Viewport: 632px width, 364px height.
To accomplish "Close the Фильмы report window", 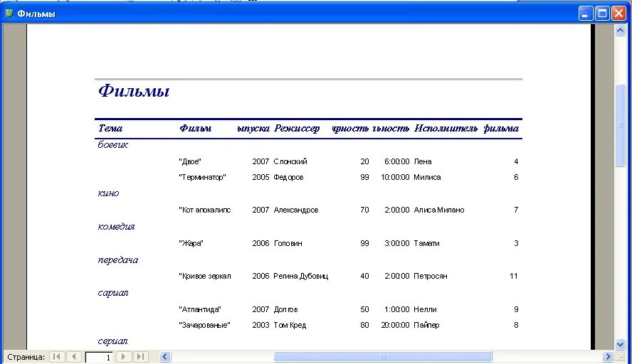I will (618, 14).
